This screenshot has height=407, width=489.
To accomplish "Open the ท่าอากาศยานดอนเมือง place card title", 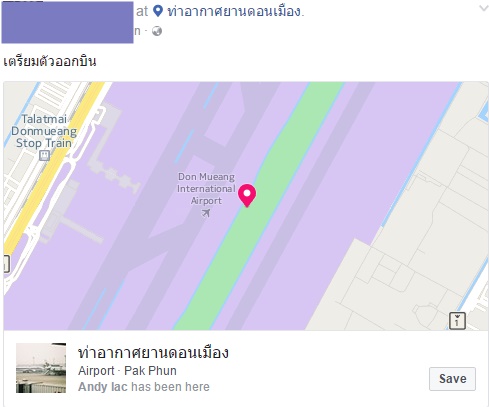I will pyautogui.click(x=153, y=353).
